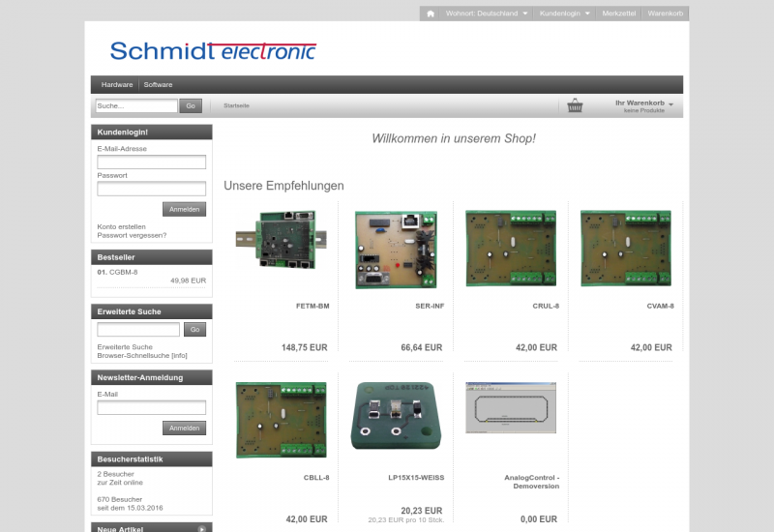Viewport: 774px width, 532px height.
Task: Open the SER-INF product image
Action: (x=395, y=250)
